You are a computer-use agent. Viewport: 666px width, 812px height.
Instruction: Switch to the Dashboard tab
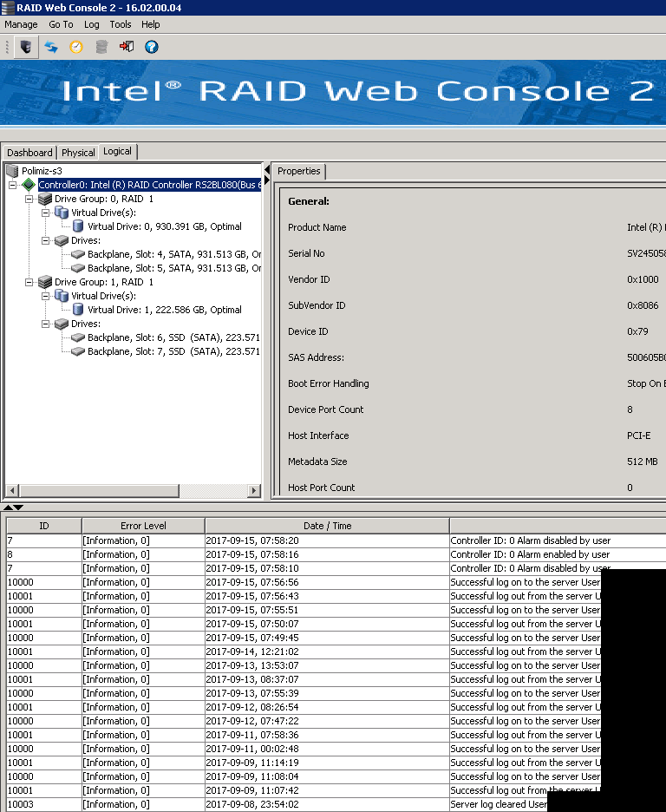point(29,153)
